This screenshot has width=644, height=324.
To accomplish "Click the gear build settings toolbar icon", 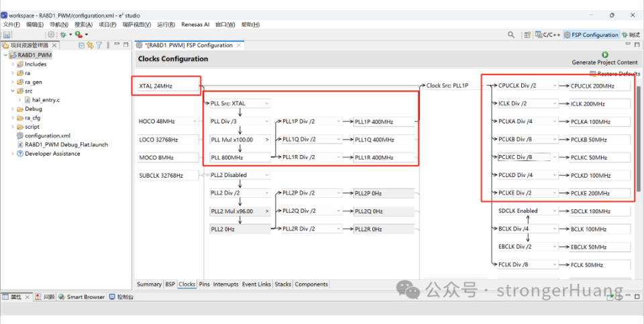I will tap(51, 35).
